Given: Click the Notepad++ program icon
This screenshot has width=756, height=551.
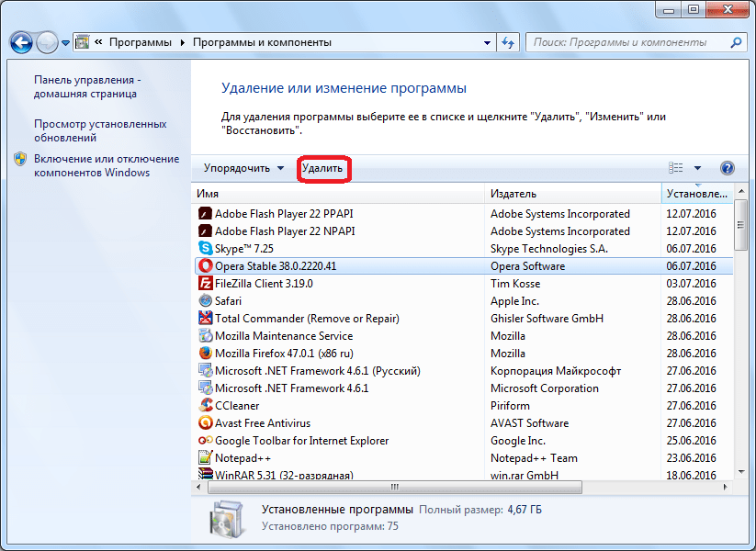Looking at the screenshot, I should tap(206, 457).
